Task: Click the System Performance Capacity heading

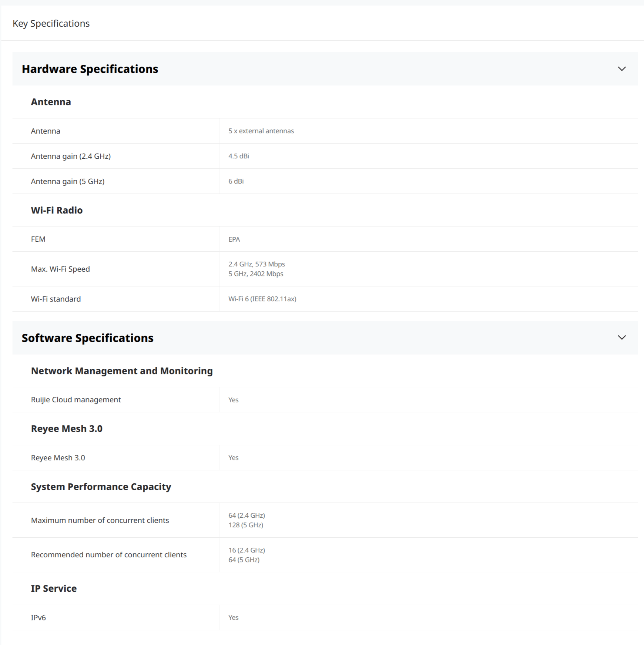Action: tap(101, 487)
